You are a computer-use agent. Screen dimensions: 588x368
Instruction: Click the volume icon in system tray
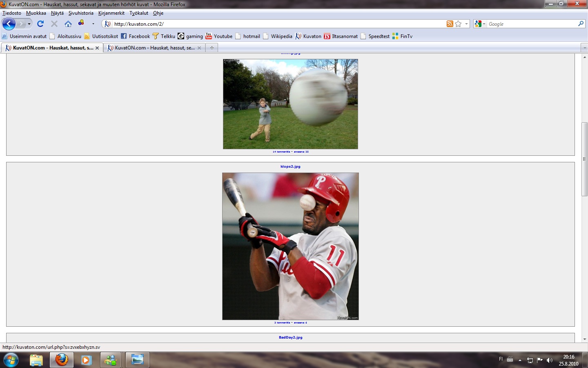click(x=550, y=360)
